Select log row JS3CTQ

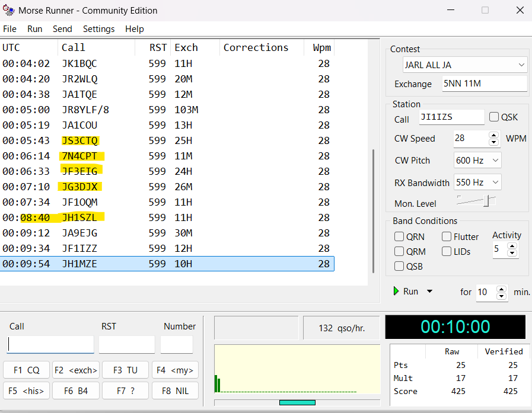click(167, 140)
